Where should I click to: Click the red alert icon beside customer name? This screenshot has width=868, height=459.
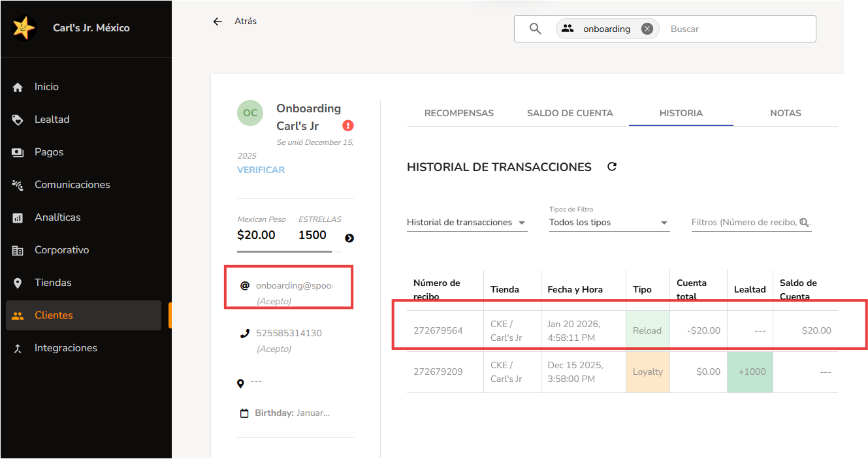pyautogui.click(x=348, y=125)
